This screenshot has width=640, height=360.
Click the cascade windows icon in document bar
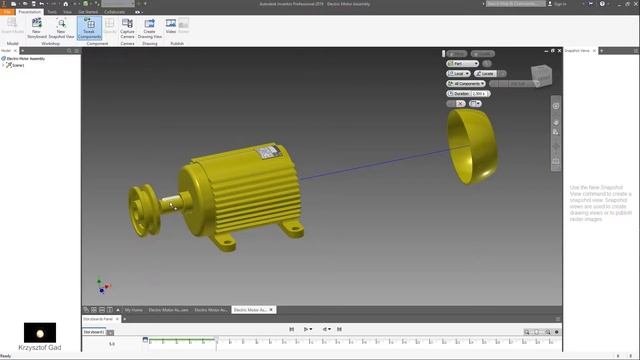(x=86, y=310)
